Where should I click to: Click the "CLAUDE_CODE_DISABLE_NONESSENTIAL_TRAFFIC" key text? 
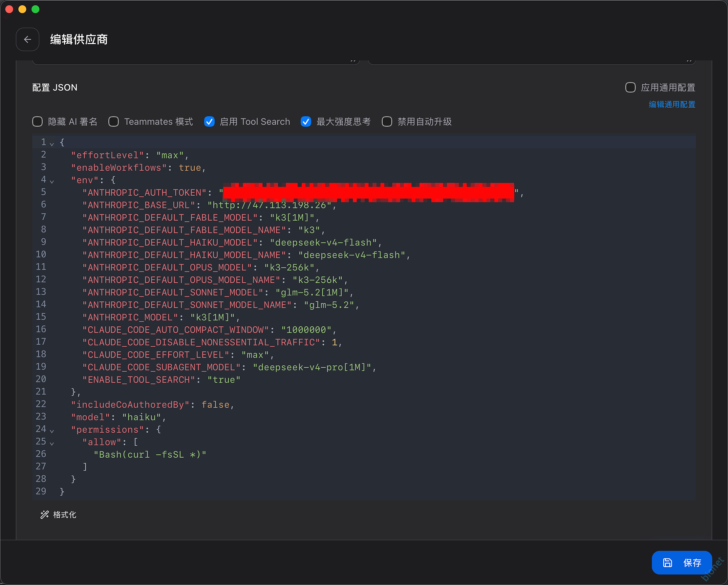[201, 343]
